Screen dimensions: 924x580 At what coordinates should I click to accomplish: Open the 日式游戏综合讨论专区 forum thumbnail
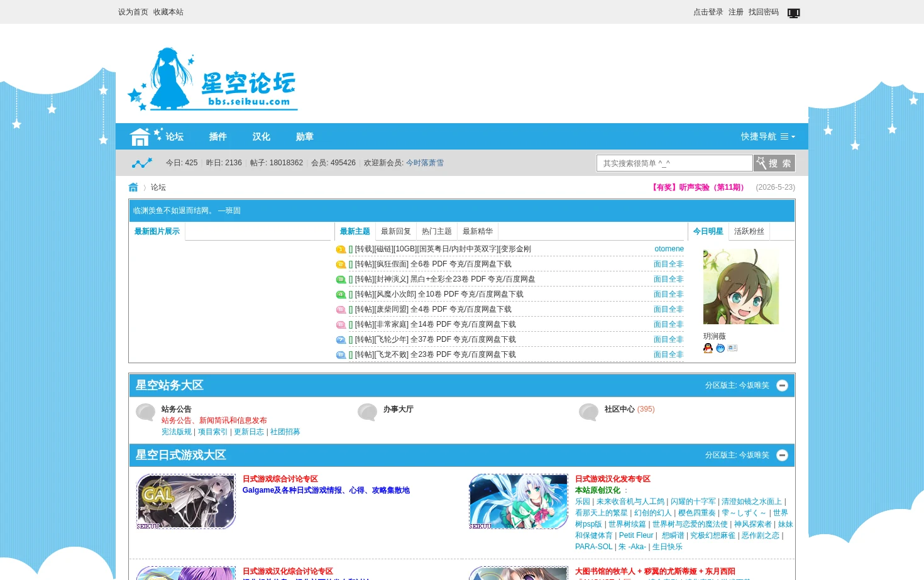186,501
